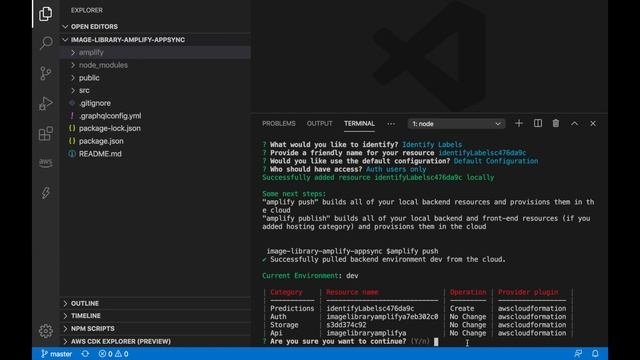Click 'Predictions' cell in terminal table
The width and height of the screenshot is (640, 360).
[x=292, y=309]
